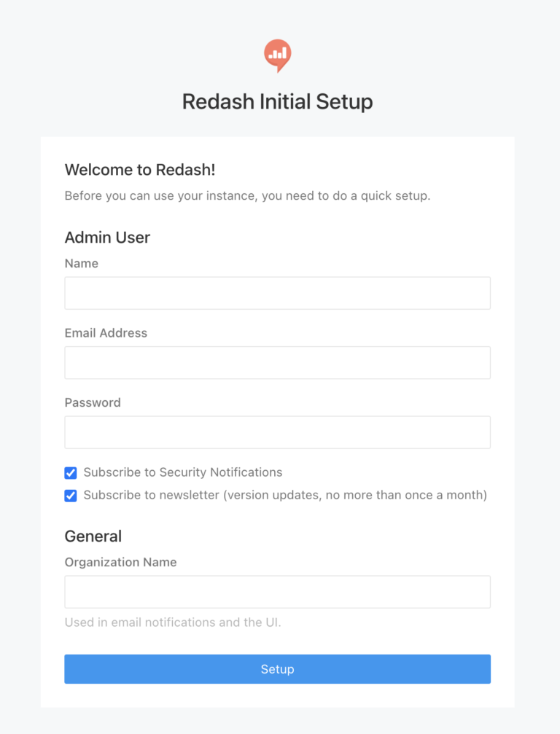The width and height of the screenshot is (560, 734).
Task: Toggle the newsletter subscription via its label text
Action: point(287,495)
